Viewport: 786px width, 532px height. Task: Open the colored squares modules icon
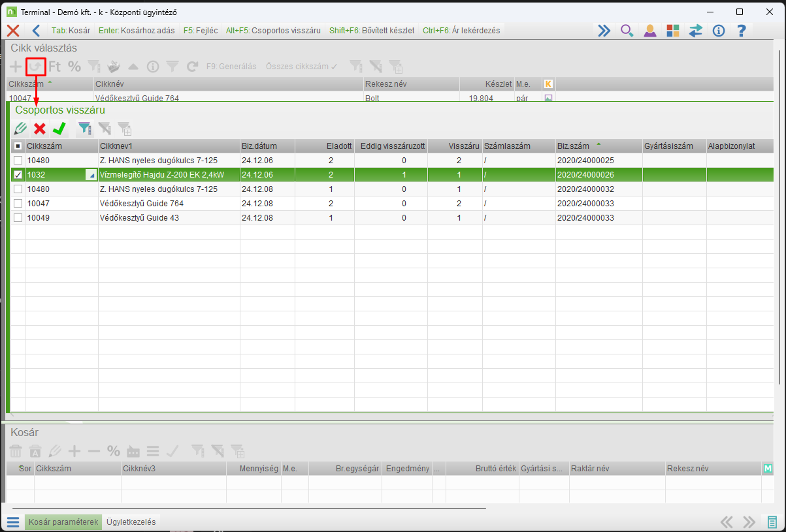point(673,30)
